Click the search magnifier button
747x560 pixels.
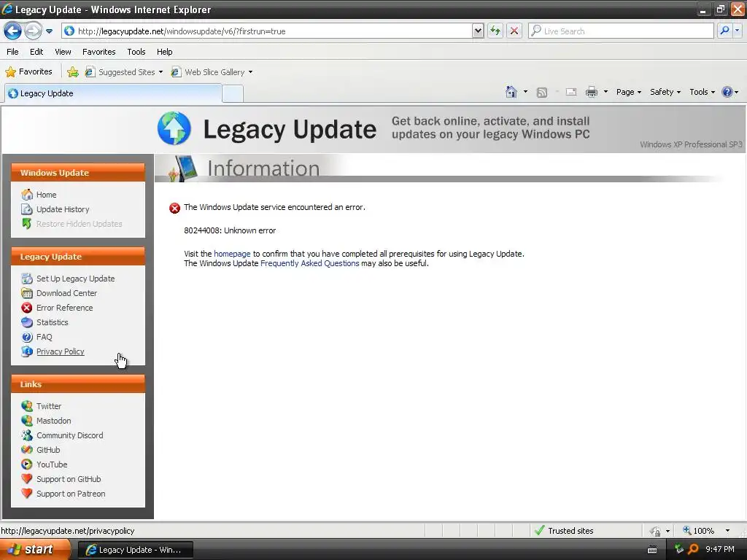(x=724, y=31)
